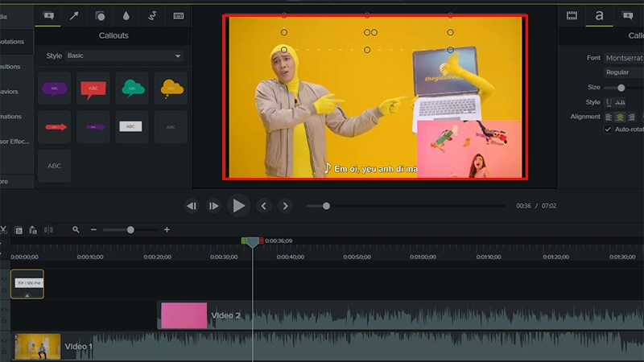Viewport: 644px width, 362px height.
Task: Open the Sketch motion annotation tab
Action: pyautogui.click(x=152, y=16)
